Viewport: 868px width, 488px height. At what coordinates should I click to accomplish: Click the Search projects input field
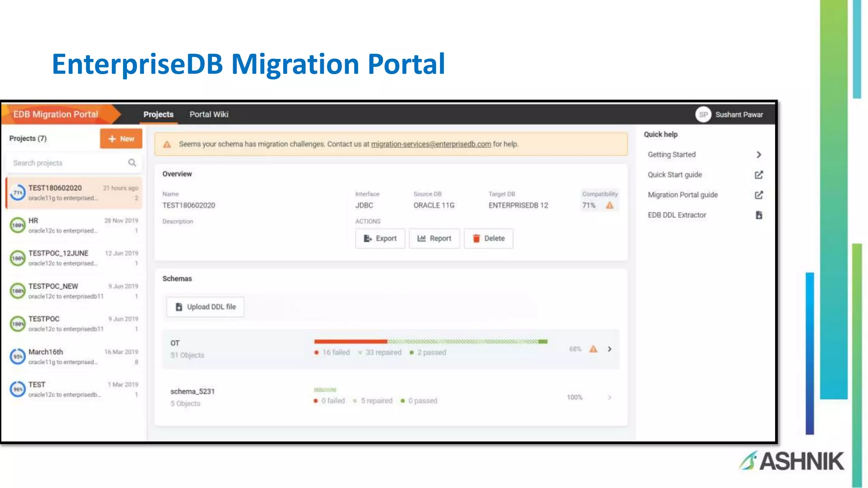(68, 163)
